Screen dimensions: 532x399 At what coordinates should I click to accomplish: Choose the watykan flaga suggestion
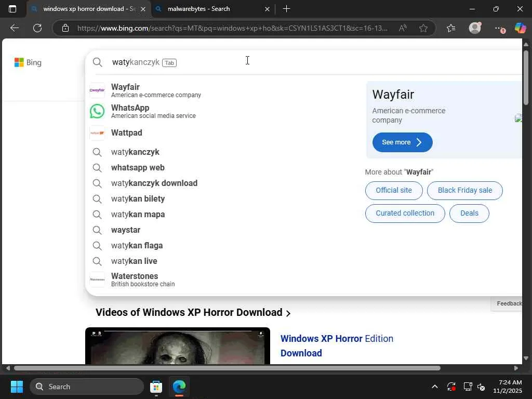[x=137, y=246]
